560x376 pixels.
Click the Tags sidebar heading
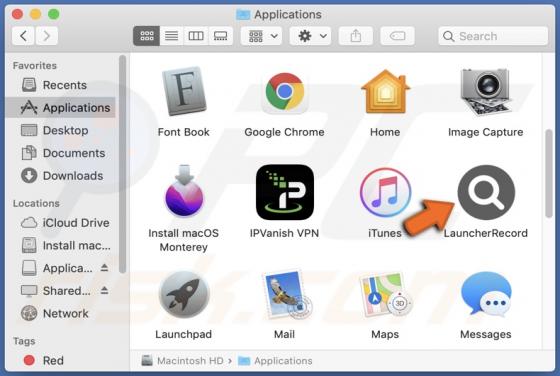pyautogui.click(x=24, y=341)
